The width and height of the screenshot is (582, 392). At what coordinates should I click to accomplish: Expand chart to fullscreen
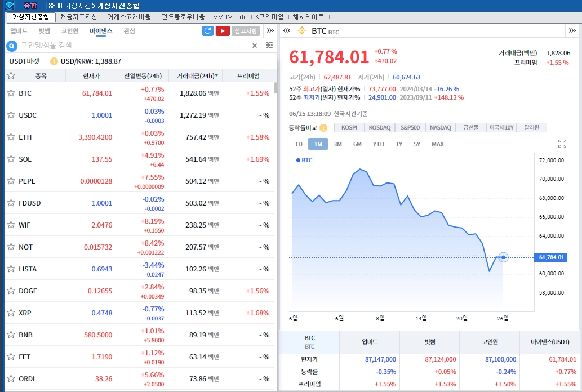pos(562,144)
